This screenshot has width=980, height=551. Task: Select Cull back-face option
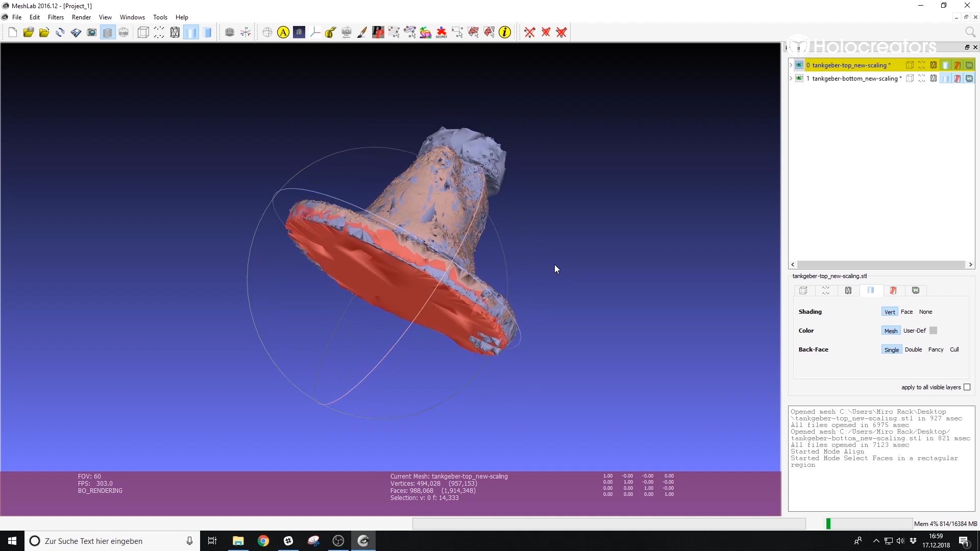point(954,349)
